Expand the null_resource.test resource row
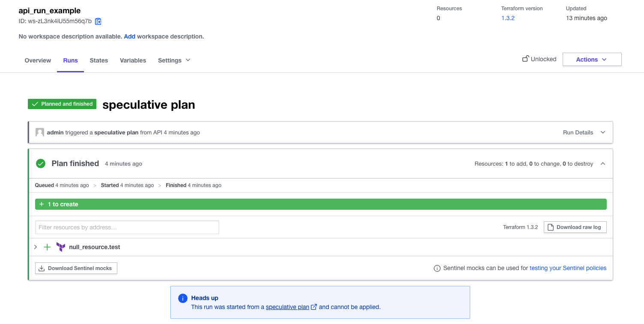 36,247
